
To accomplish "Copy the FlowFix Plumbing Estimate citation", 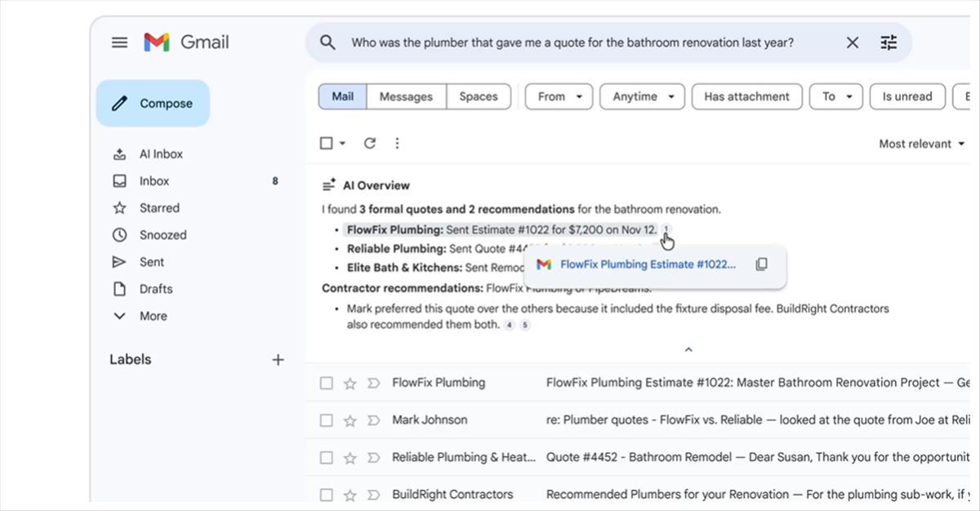I will (761, 264).
